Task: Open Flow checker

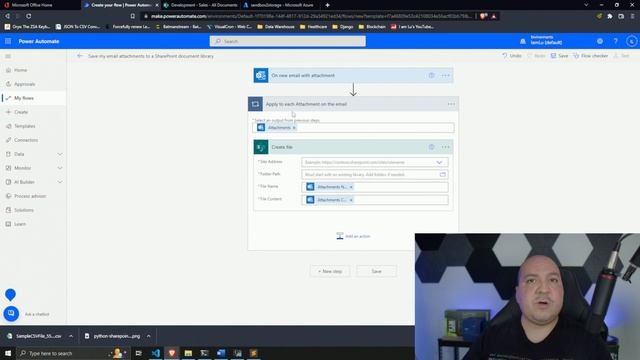Action: [x=591, y=56]
